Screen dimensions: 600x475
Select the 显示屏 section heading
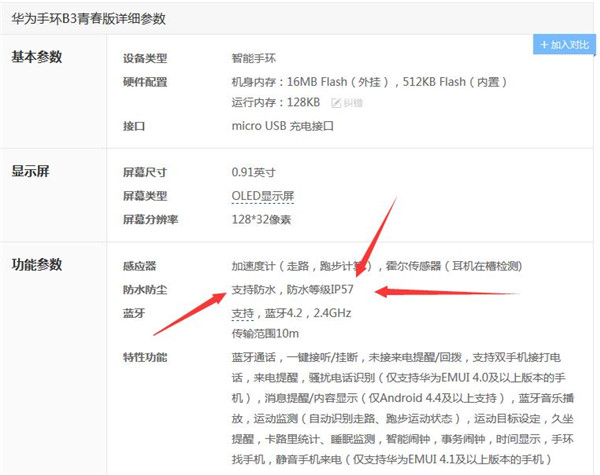[x=30, y=171]
